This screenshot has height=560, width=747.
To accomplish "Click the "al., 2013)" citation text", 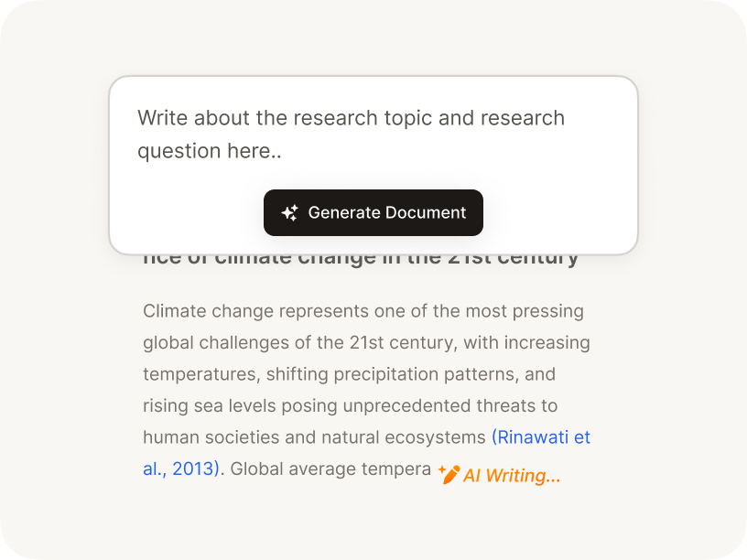I will (x=181, y=468).
